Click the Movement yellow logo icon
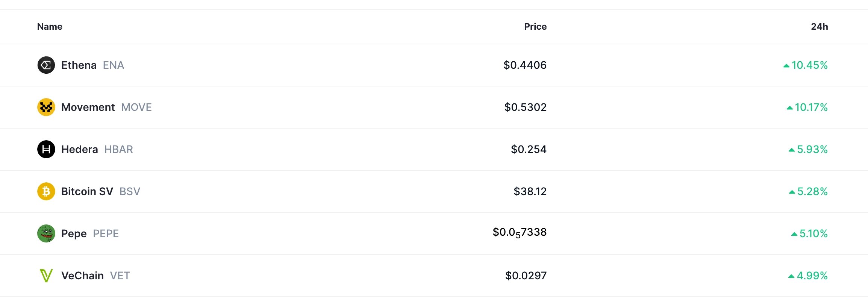This screenshot has height=300, width=868. coord(46,107)
